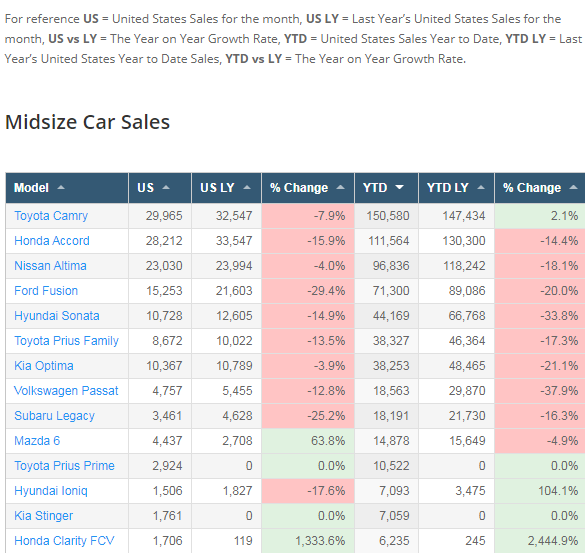The height and width of the screenshot is (553, 585).
Task: Open the Subaru Legacy link
Action: coord(54,416)
